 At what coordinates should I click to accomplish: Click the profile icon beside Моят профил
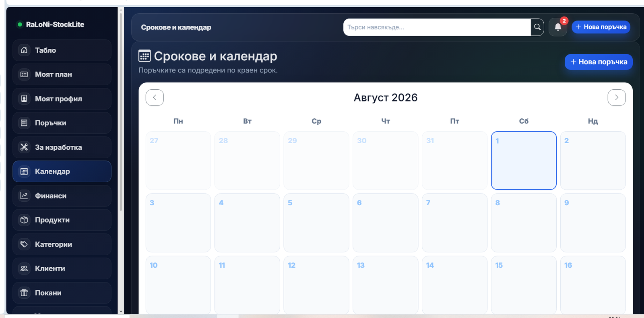24,99
